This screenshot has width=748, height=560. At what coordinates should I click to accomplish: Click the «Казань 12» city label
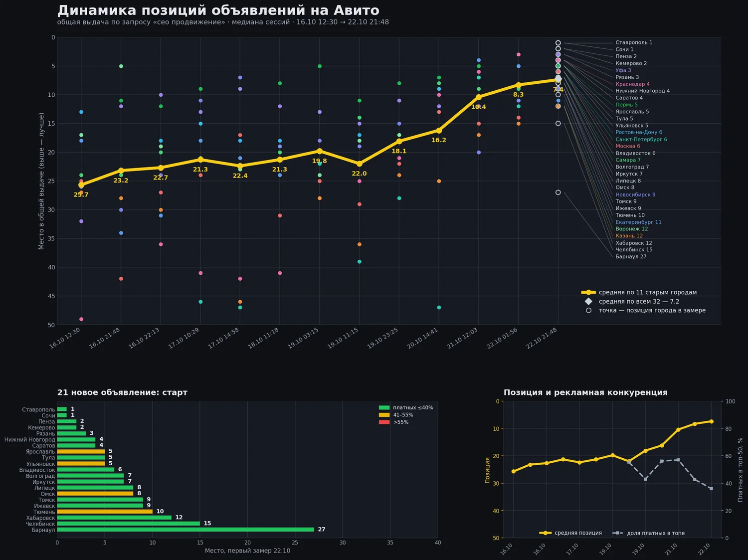coord(629,236)
